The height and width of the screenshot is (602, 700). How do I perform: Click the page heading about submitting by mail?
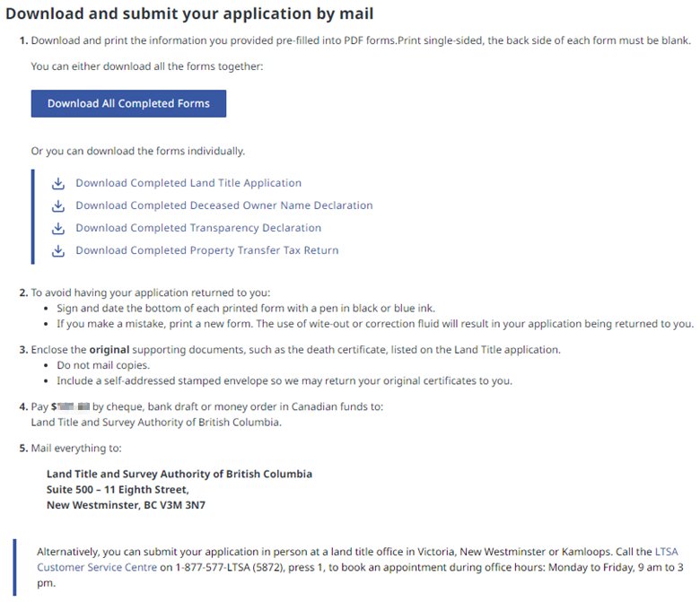click(x=189, y=14)
